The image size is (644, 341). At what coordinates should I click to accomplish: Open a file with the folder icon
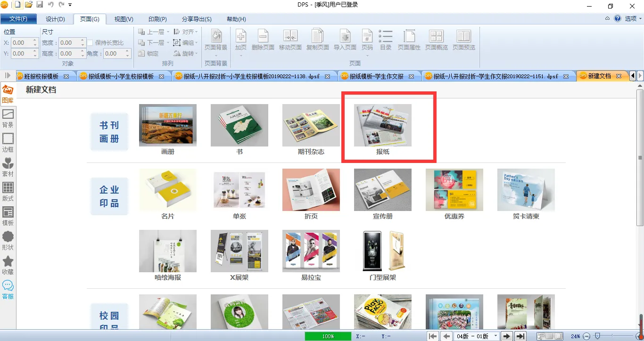coord(29,5)
